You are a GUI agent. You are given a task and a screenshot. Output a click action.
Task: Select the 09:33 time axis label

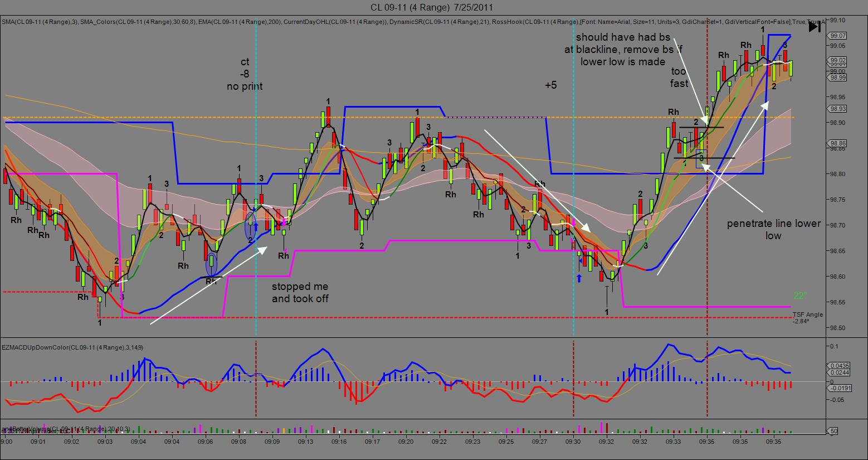pyautogui.click(x=673, y=442)
